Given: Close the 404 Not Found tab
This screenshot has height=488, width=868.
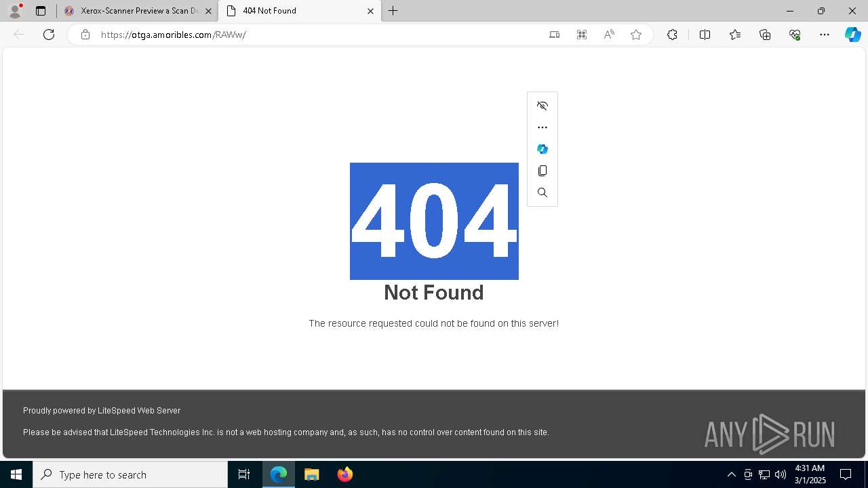Looking at the screenshot, I should point(370,11).
